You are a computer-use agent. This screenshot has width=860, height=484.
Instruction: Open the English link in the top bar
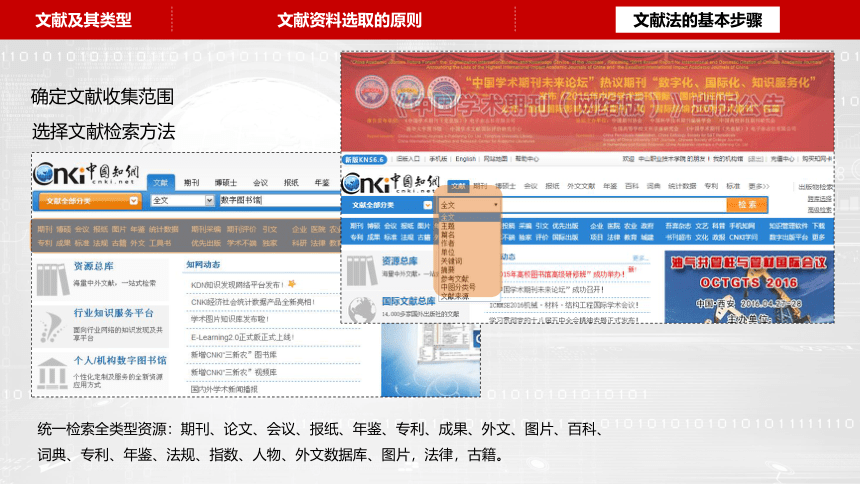click(x=466, y=159)
